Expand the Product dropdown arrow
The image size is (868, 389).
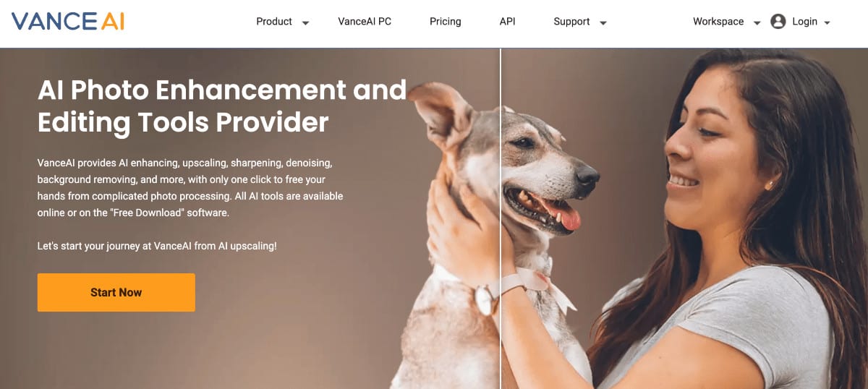click(305, 23)
